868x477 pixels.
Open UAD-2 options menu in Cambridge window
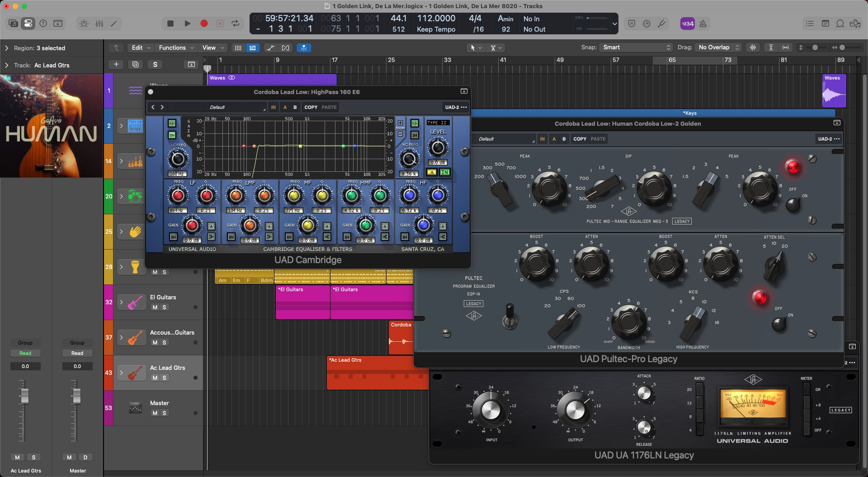[x=456, y=107]
